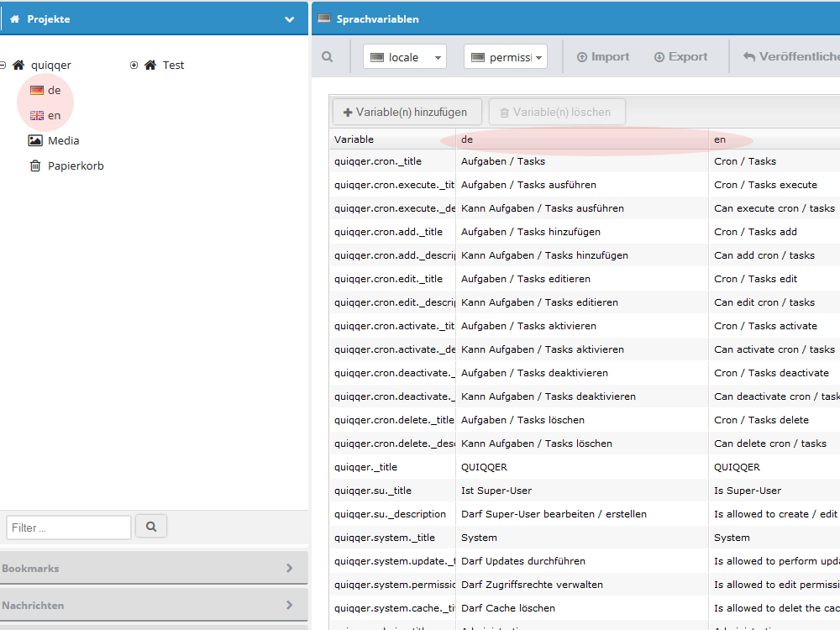Click Variable(n) hinzufügen button
The height and width of the screenshot is (630, 840).
point(407,112)
